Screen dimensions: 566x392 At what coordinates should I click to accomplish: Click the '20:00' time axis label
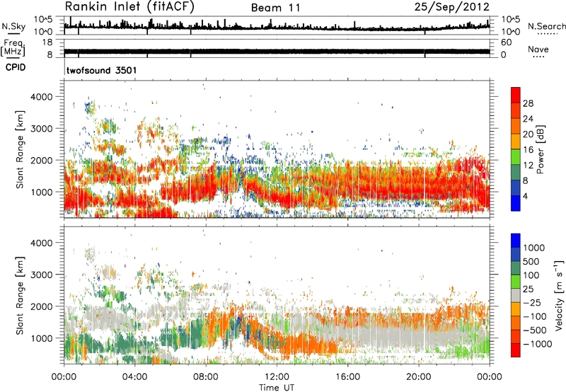coord(419,377)
